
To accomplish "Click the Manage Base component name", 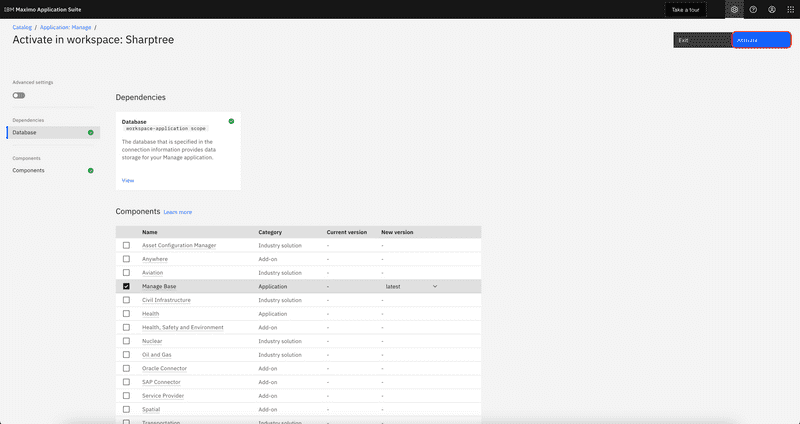I will [159, 287].
